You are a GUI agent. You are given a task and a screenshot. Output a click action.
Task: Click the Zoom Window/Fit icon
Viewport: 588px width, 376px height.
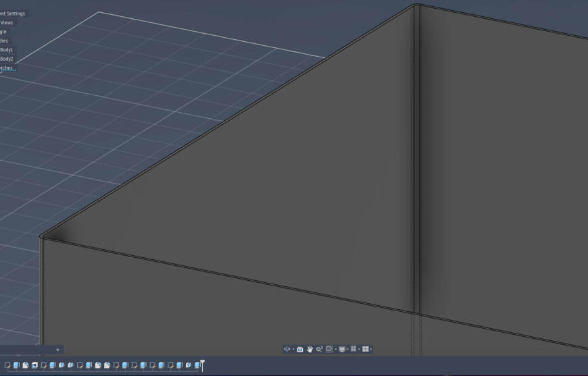pos(329,349)
